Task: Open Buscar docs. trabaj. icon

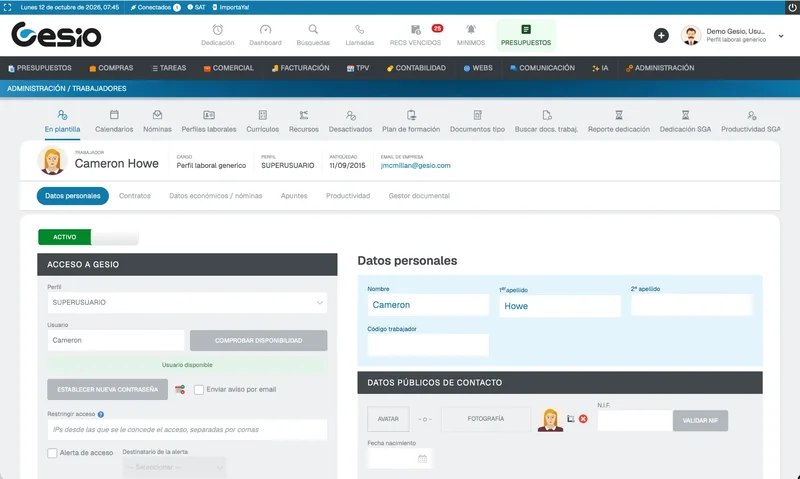Action: (x=546, y=115)
